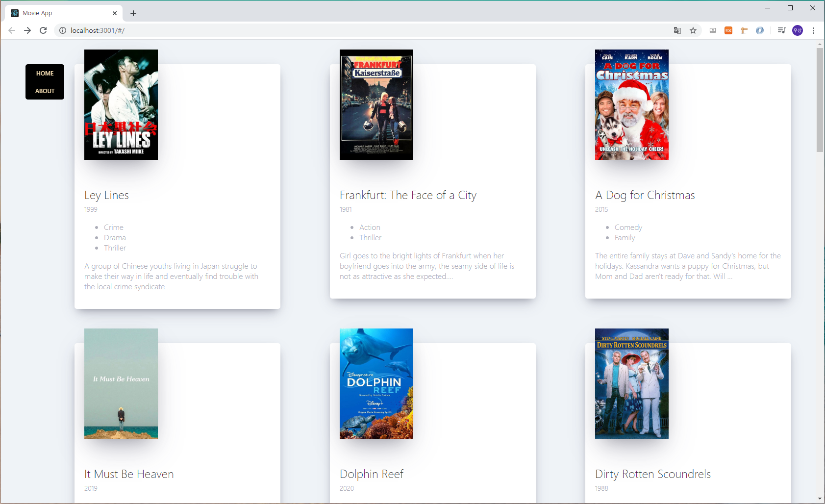Open the Google Translate icon in address bar
The height and width of the screenshot is (504, 825).
677,30
